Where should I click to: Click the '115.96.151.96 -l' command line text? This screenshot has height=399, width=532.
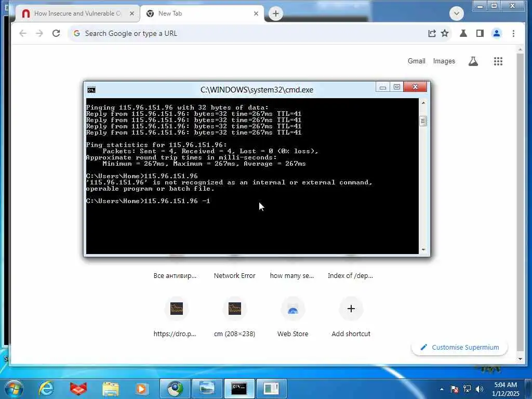pyautogui.click(x=177, y=201)
